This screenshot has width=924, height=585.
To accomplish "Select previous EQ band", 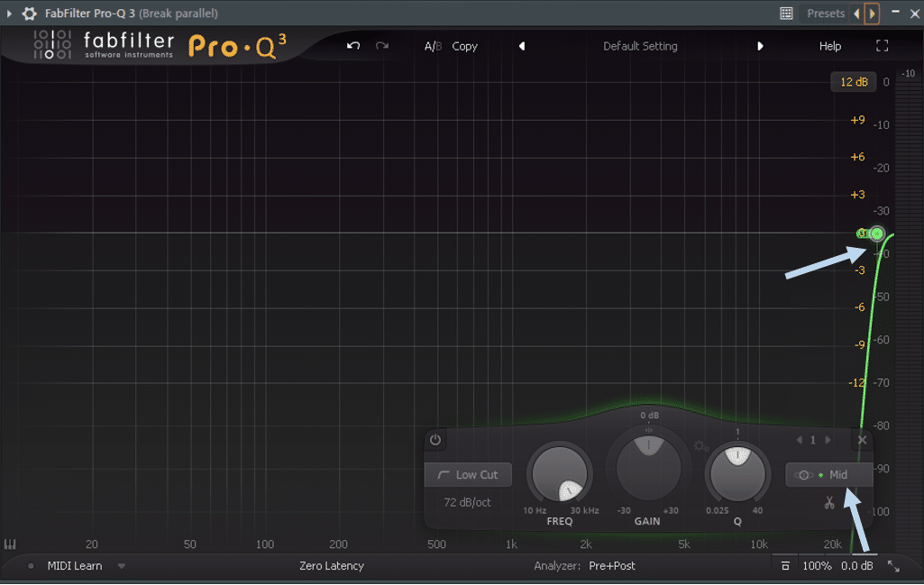I will [x=799, y=440].
